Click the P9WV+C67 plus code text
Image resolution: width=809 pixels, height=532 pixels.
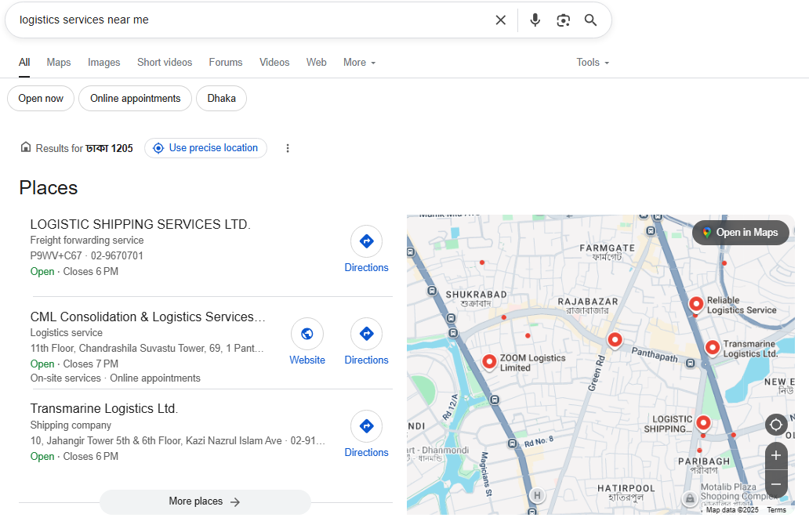pyautogui.click(x=56, y=255)
